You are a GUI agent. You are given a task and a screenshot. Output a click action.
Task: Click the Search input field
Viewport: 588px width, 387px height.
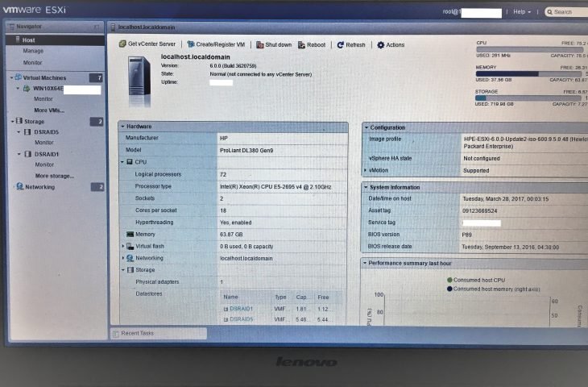569,12
